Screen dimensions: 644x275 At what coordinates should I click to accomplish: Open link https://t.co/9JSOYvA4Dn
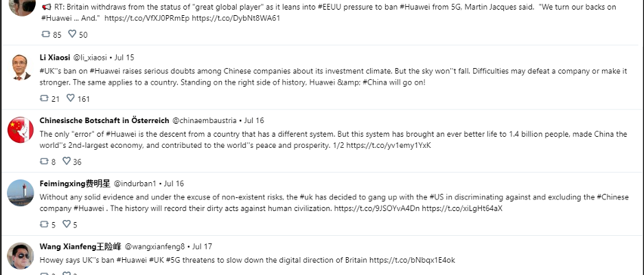tap(377, 208)
